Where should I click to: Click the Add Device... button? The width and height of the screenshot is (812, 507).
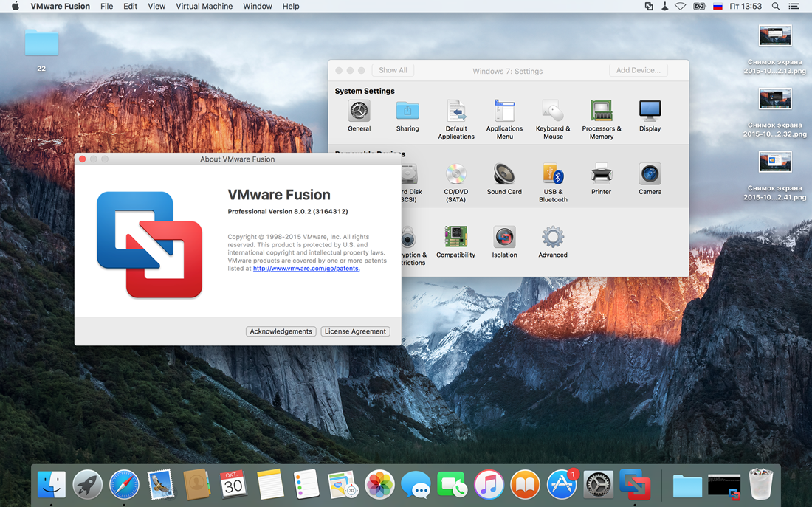click(x=638, y=70)
